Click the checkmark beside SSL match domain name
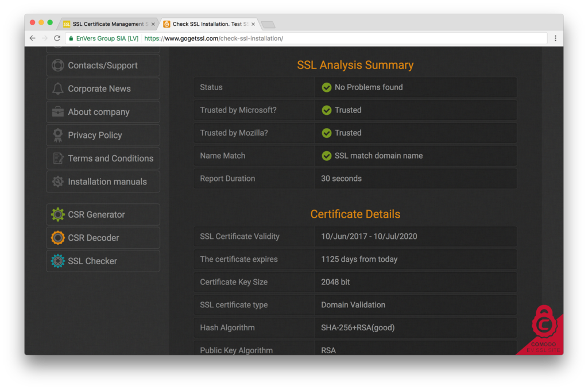This screenshot has height=390, width=588. click(327, 156)
